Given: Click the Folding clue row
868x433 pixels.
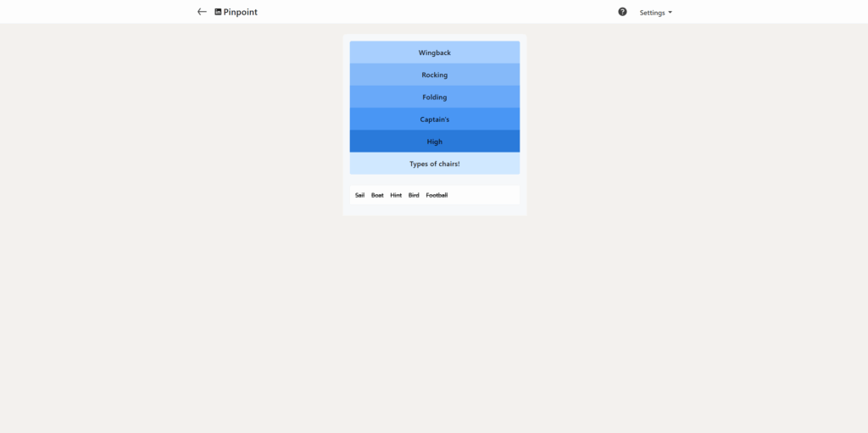Looking at the screenshot, I should coord(434,97).
